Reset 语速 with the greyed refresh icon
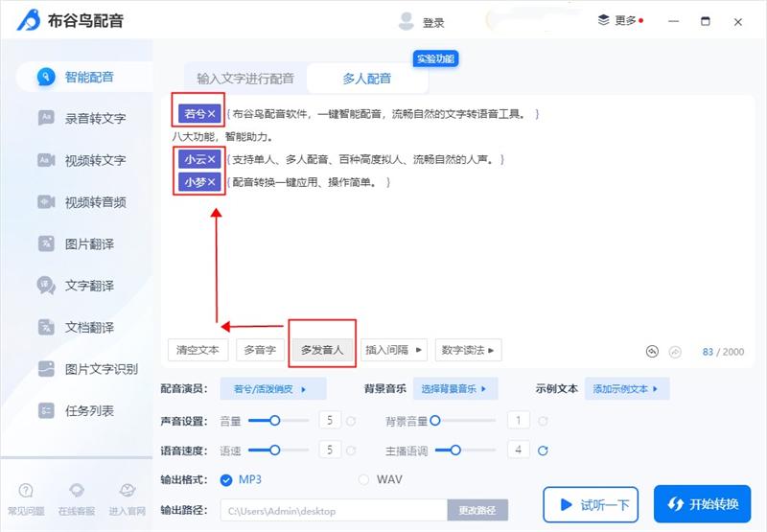The width and height of the screenshot is (767, 532). point(351,451)
